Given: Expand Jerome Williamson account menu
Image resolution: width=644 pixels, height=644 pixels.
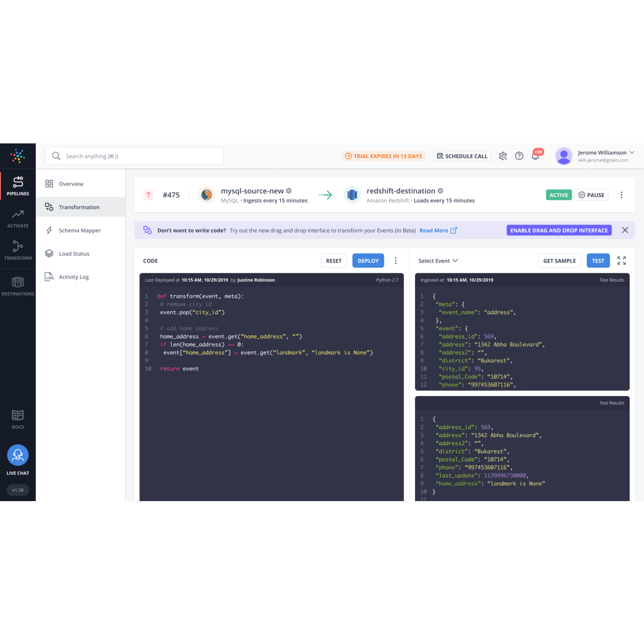Looking at the screenshot, I should 632,153.
